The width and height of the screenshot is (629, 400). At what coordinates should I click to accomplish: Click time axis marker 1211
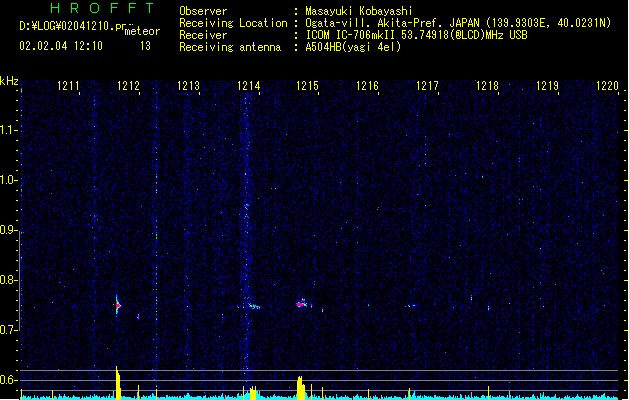[x=68, y=86]
